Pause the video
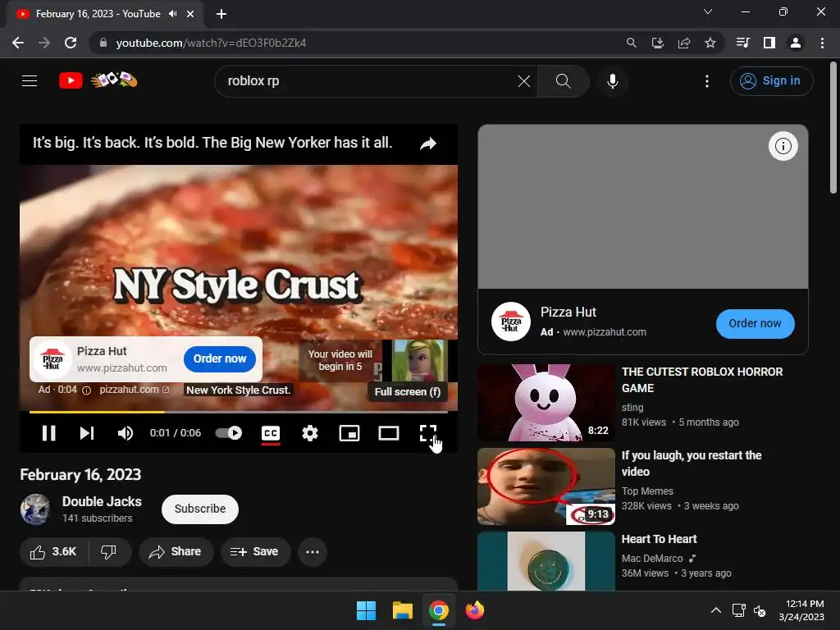Viewport: 840px width, 630px height. 48,433
